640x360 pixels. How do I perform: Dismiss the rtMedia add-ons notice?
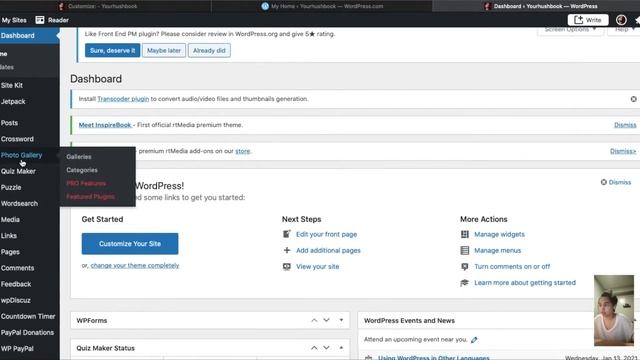(623, 151)
